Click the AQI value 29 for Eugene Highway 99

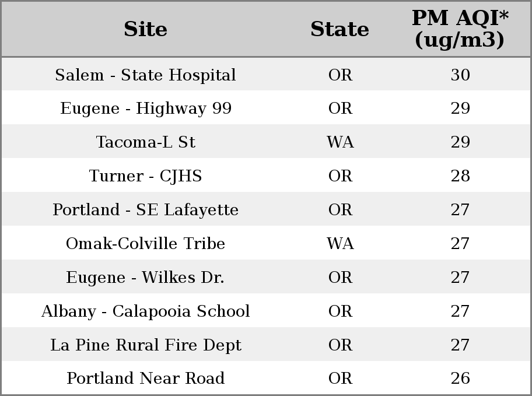pos(460,108)
